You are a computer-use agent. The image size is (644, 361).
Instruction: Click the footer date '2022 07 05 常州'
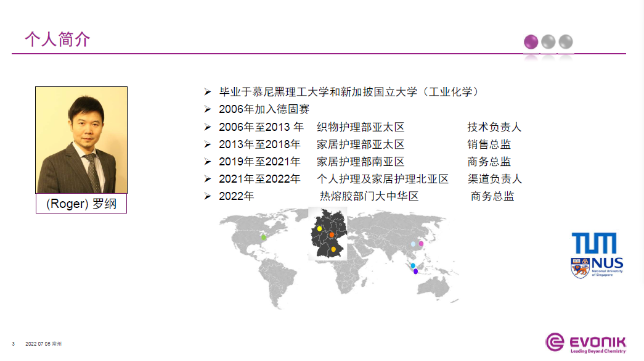(x=43, y=343)
